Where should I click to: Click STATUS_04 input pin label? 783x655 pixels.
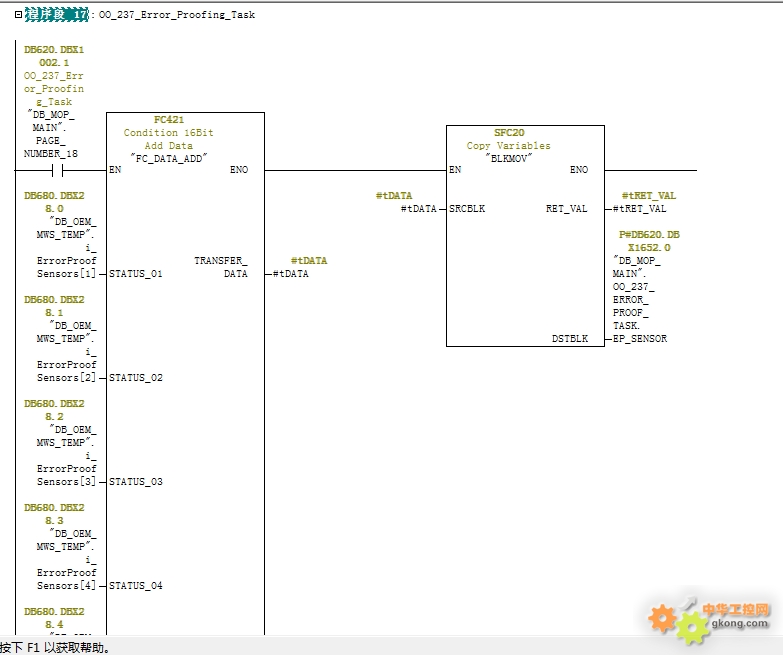(x=136, y=586)
